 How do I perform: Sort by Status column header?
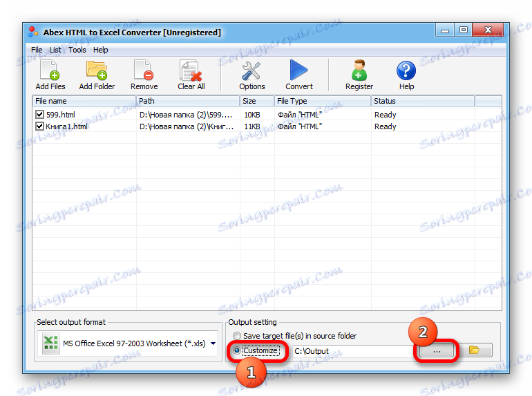click(x=422, y=101)
